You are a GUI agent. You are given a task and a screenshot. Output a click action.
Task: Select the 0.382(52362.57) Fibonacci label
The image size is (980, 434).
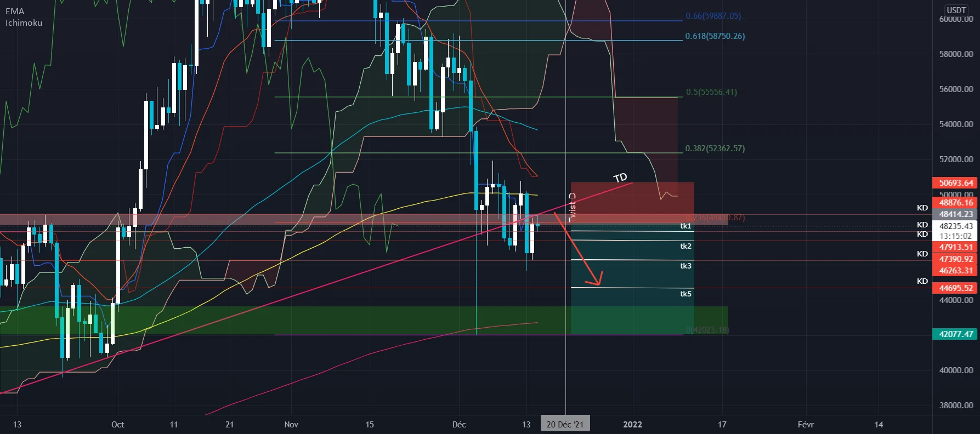tap(715, 149)
